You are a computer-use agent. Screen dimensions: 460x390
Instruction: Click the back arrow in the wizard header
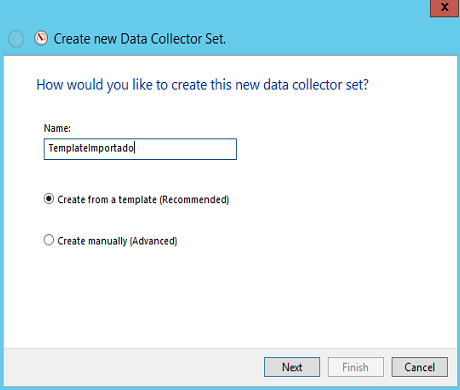click(x=16, y=39)
